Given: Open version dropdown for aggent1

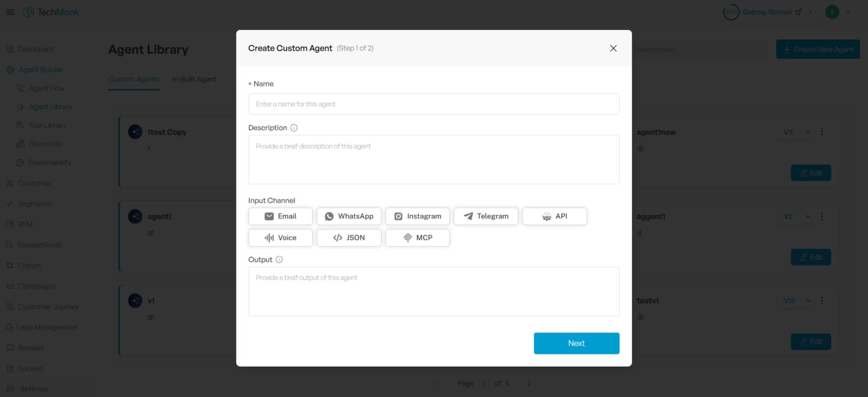Looking at the screenshot, I should 797,217.
